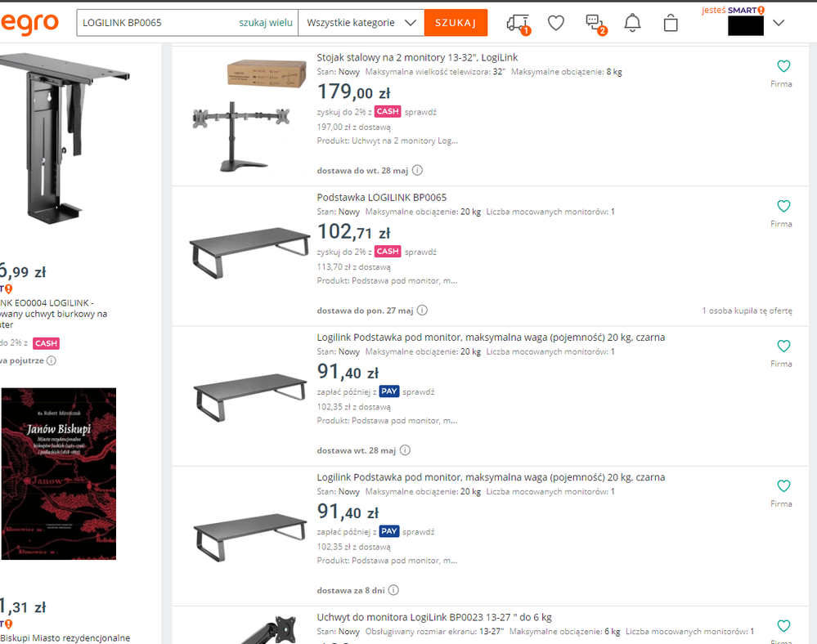Show delivery info for 'dostawa do wt. 28 maj'
Viewport: 817px width, 644px height.
point(418,171)
